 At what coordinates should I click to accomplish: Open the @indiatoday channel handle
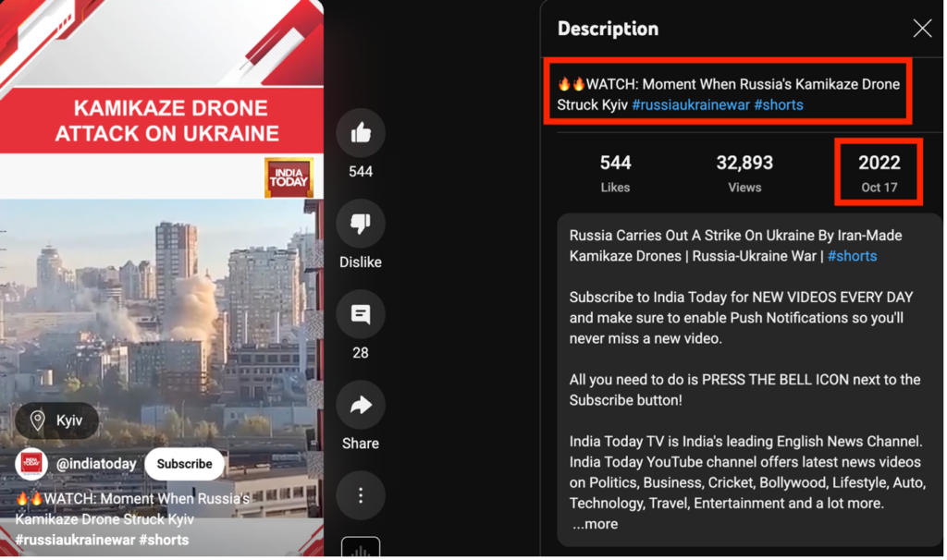point(96,464)
